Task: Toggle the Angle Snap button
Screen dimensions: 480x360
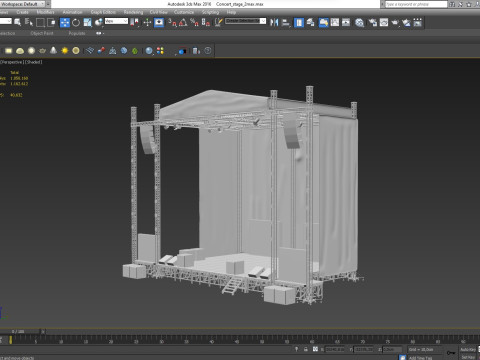Action: pos(183,22)
